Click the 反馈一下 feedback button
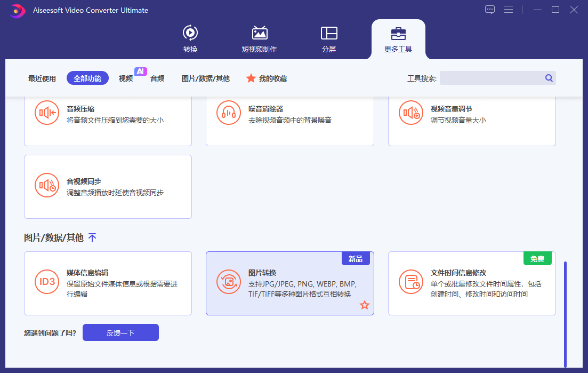Viewport: 588px width, 373px height. (120, 332)
